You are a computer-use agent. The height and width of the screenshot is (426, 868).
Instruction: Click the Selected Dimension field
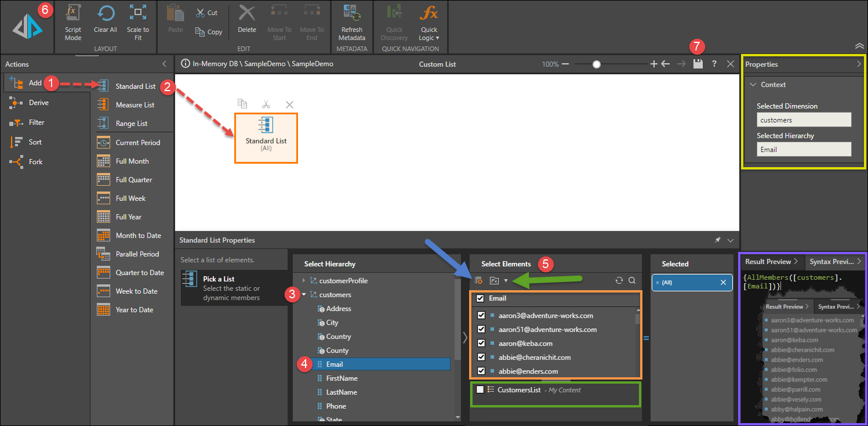click(x=804, y=120)
